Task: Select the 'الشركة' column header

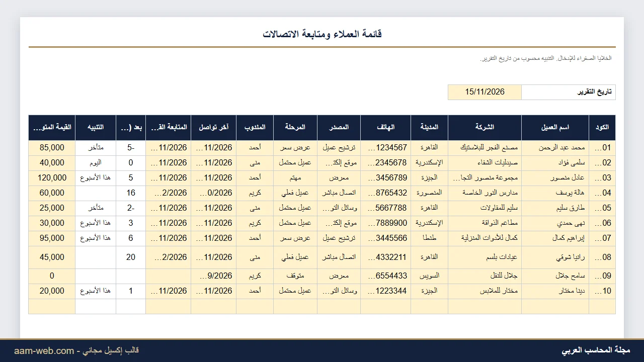Action: (x=485, y=128)
